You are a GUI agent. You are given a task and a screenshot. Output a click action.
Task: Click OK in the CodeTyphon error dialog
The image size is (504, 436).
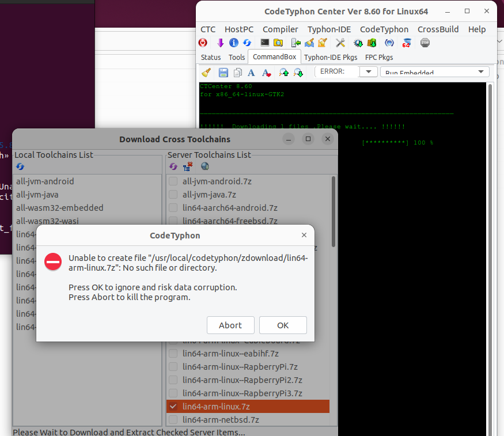[x=283, y=325]
